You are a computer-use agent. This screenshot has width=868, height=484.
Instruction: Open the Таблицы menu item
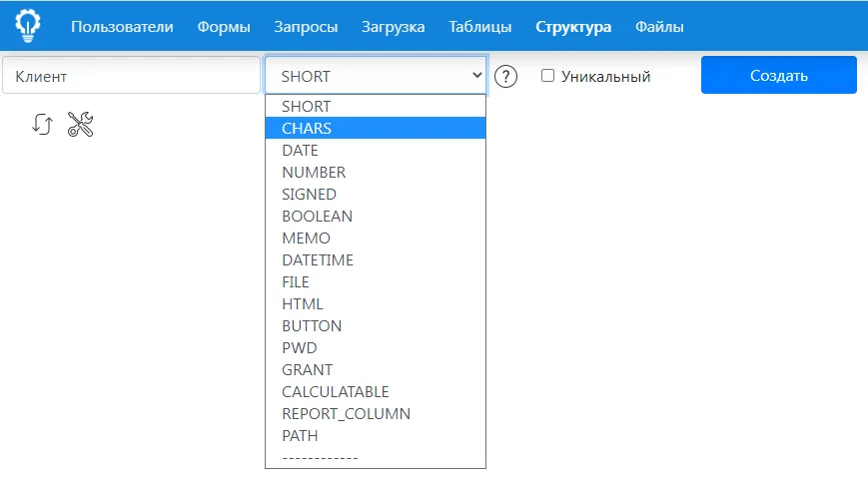point(479,27)
